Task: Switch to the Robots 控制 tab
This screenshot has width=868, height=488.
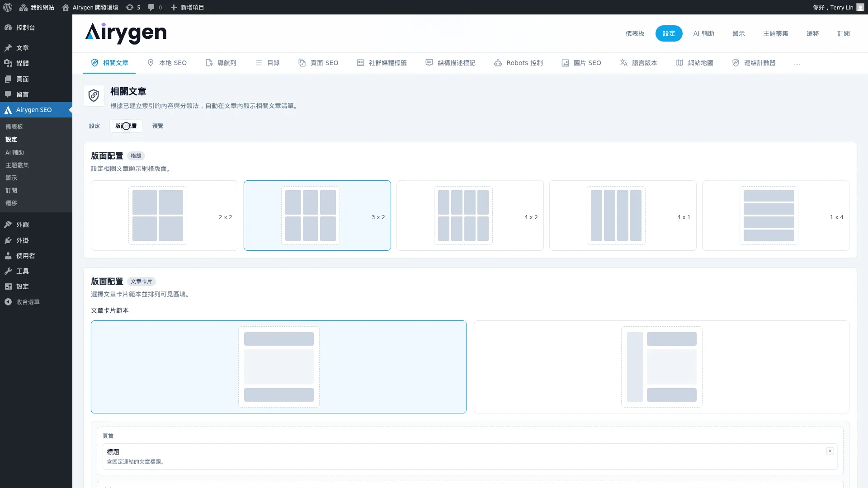Action: coord(519,63)
